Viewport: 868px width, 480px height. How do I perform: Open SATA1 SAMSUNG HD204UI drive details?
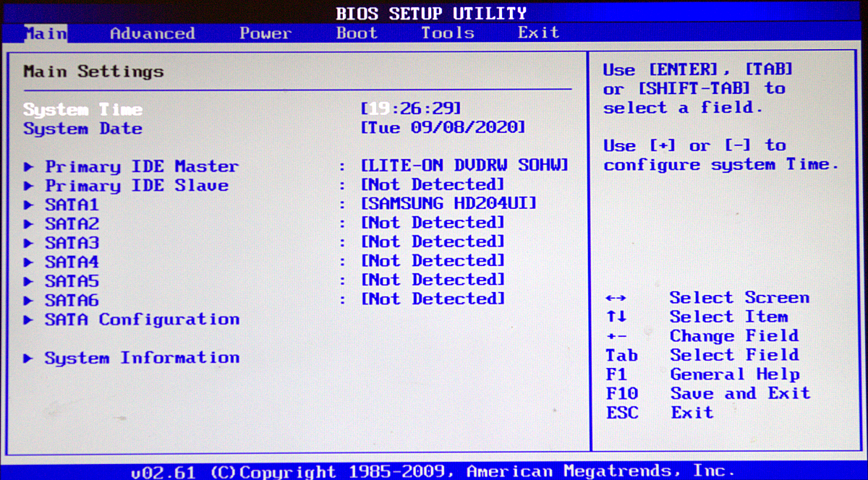pyautogui.click(x=72, y=205)
